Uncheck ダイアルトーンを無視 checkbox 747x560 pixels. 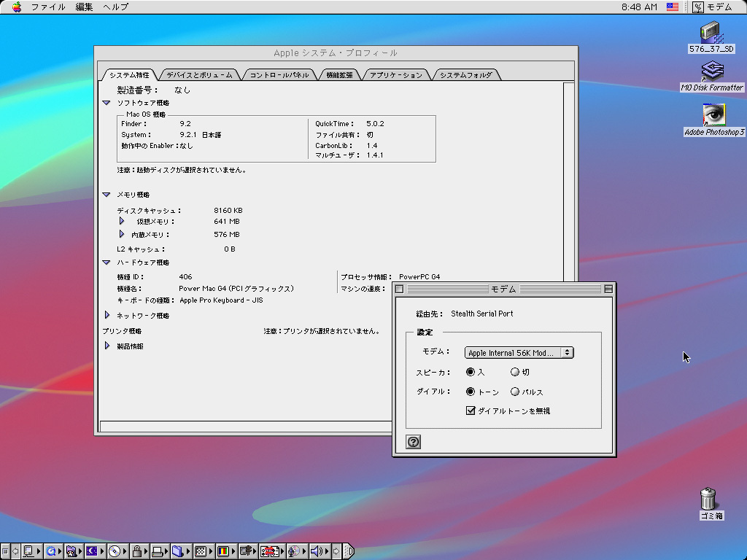click(471, 411)
